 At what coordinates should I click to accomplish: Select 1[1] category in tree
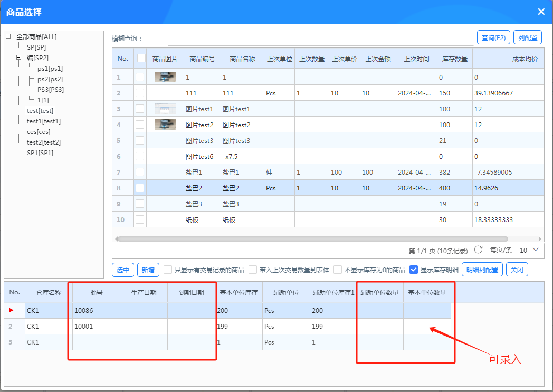(x=43, y=100)
